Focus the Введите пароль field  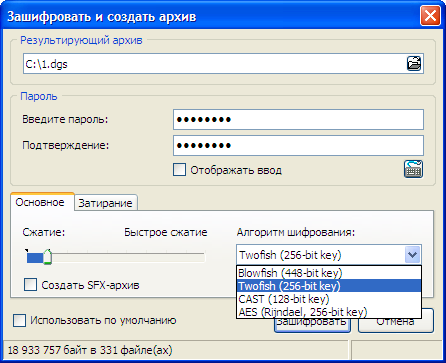(x=298, y=119)
